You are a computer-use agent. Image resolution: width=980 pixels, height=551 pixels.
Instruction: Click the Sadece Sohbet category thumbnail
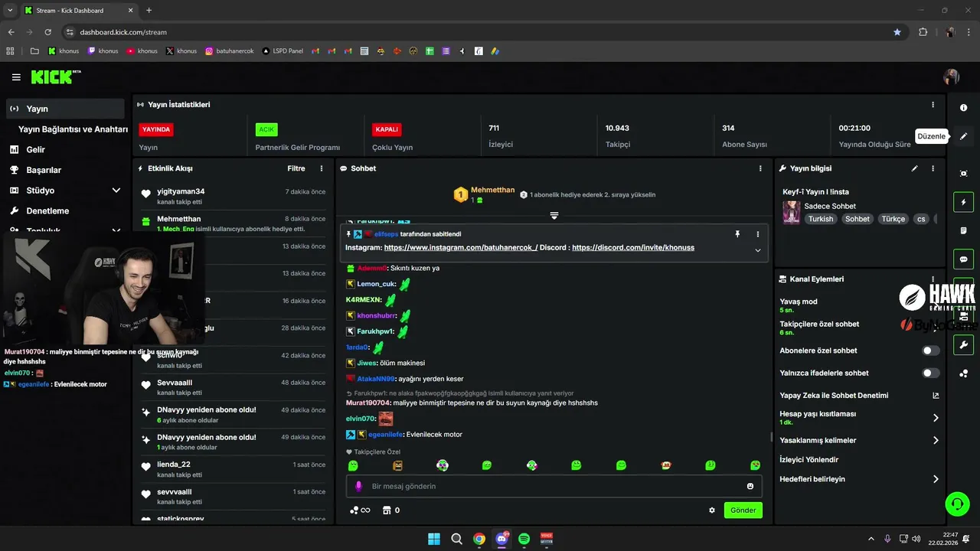[x=792, y=212]
